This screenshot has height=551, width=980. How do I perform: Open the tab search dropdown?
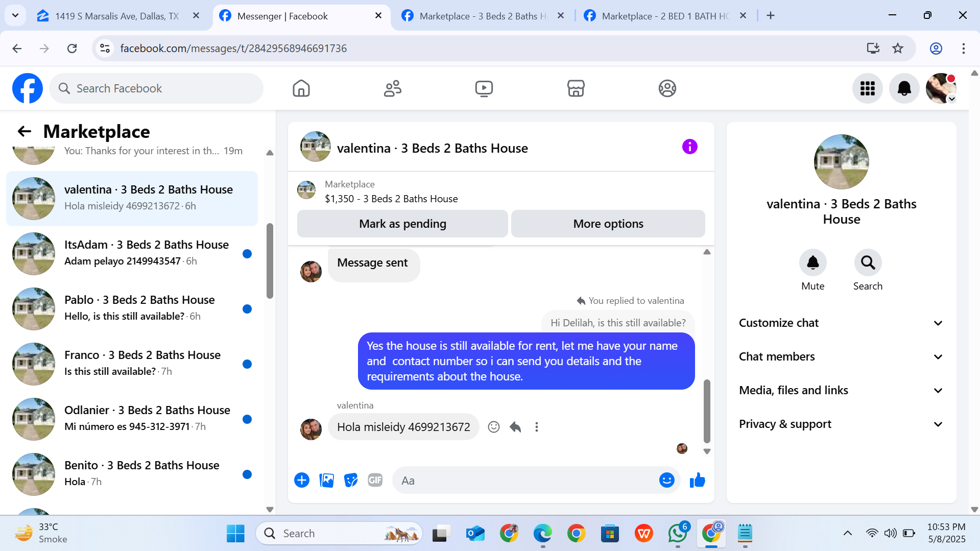(x=15, y=16)
